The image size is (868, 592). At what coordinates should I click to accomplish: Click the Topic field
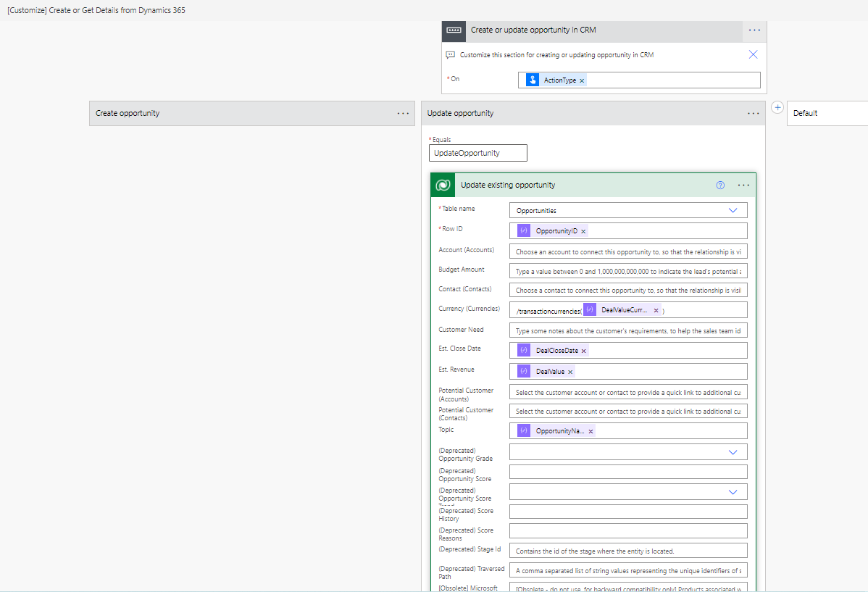pos(628,431)
